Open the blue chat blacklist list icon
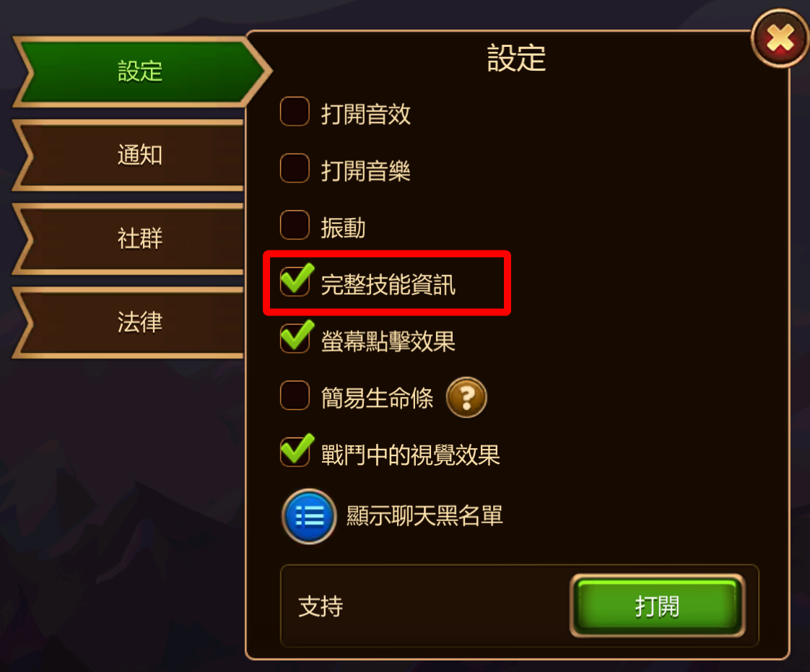Image resolution: width=810 pixels, height=672 pixels. [x=309, y=516]
